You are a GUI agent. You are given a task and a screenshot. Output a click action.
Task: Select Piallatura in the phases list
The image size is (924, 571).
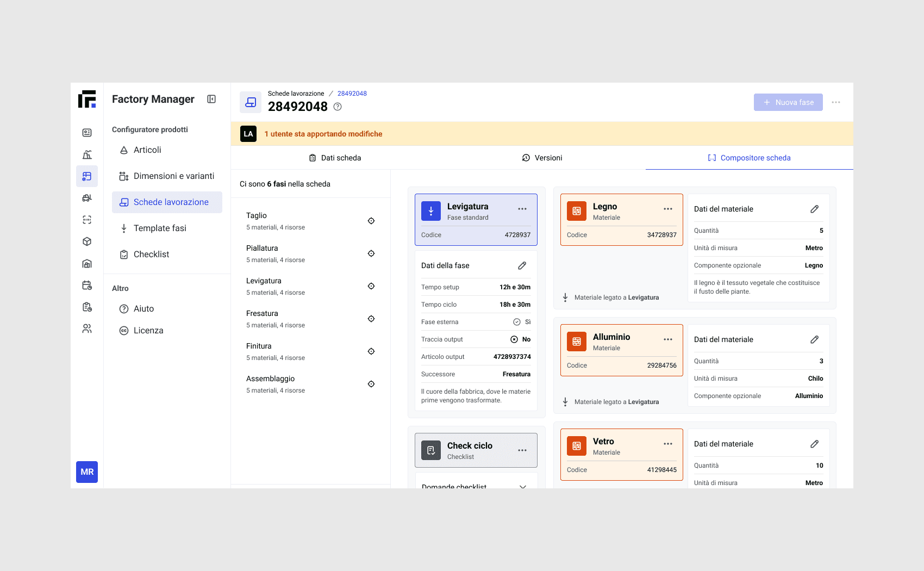tap(310, 253)
